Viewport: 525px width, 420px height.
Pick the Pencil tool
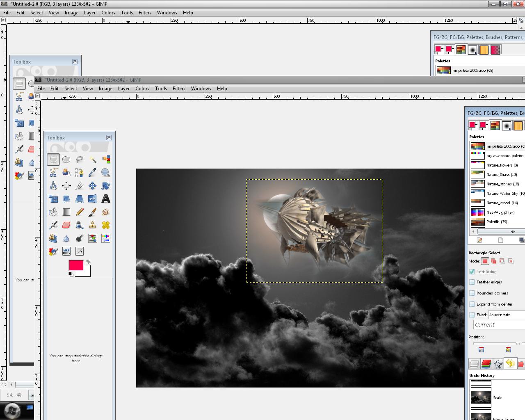click(x=79, y=212)
